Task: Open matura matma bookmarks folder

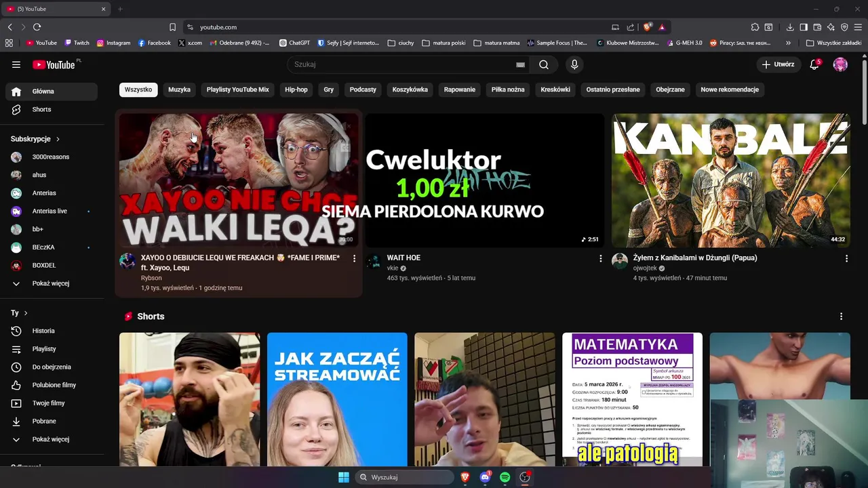Action: pyautogui.click(x=496, y=43)
